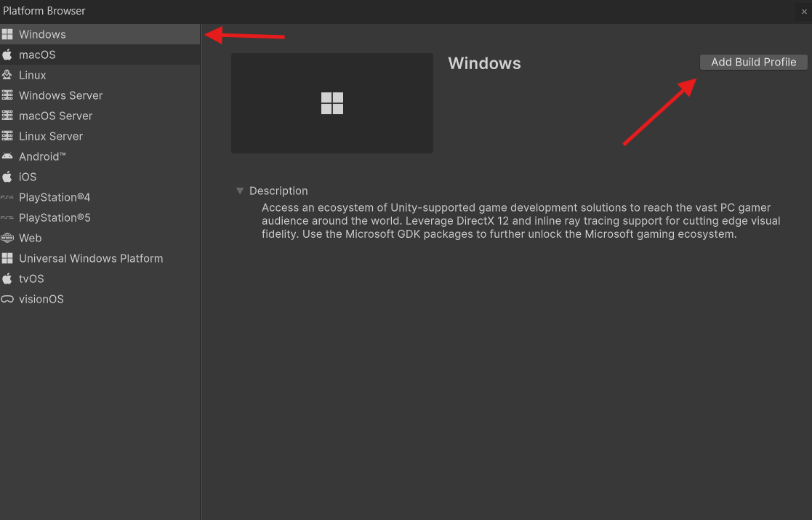Click the Apple icon beside macOS
This screenshot has height=520, width=812.
(x=7, y=55)
